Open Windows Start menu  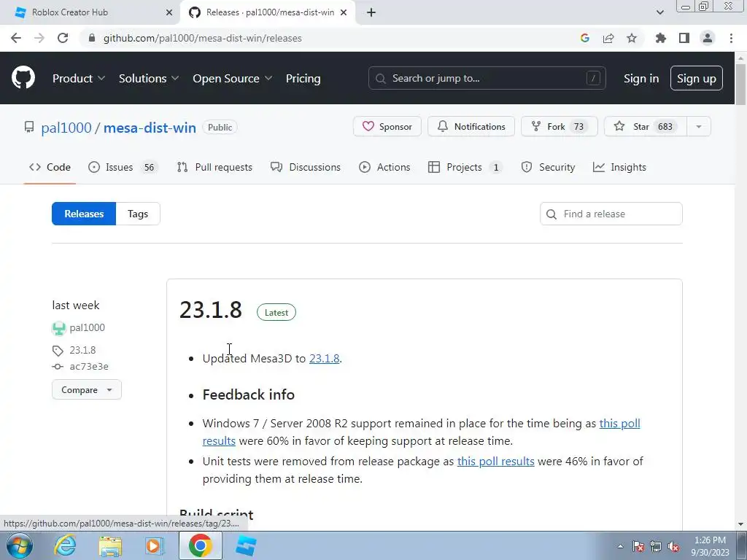tap(19, 545)
